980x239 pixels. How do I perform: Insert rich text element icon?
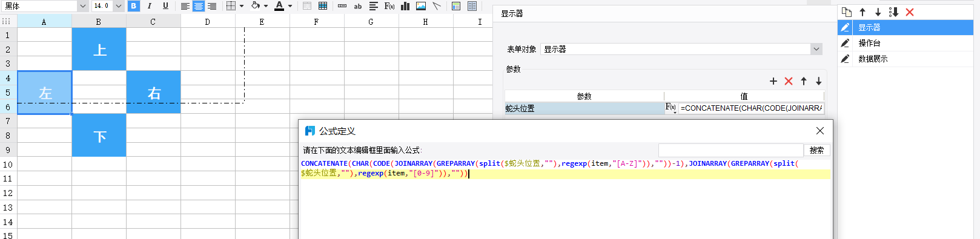tap(374, 6)
